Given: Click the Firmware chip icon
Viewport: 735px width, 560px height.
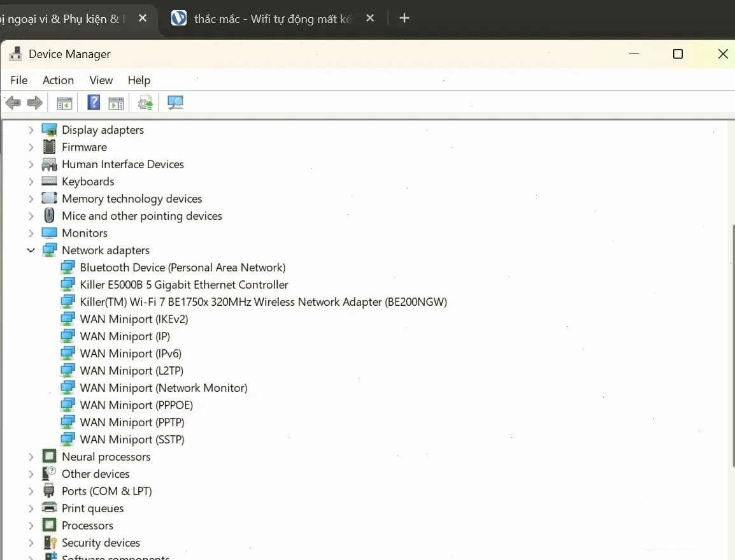Looking at the screenshot, I should (49, 147).
